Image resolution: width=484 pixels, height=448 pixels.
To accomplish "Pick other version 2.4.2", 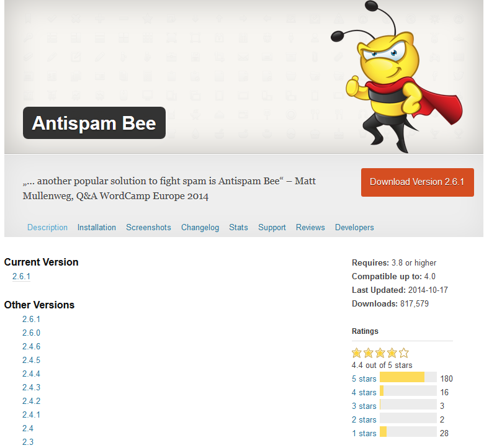I will [31, 401].
